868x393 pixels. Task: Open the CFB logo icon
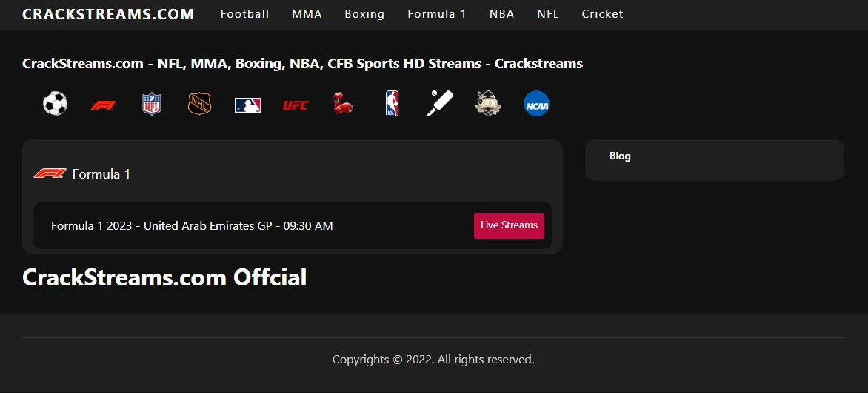[488, 104]
